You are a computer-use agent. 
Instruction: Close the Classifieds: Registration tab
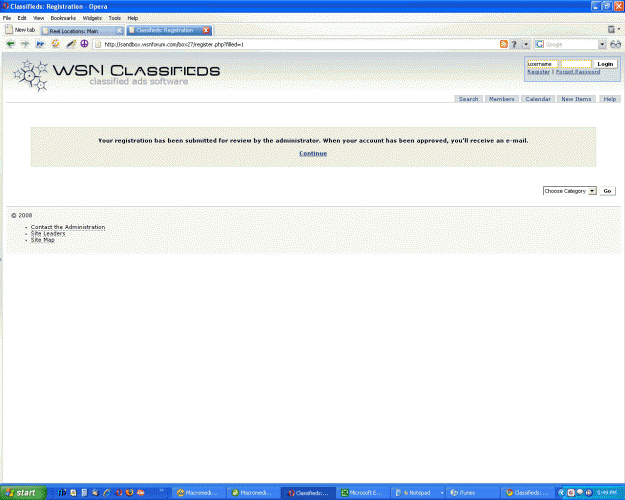(206, 30)
